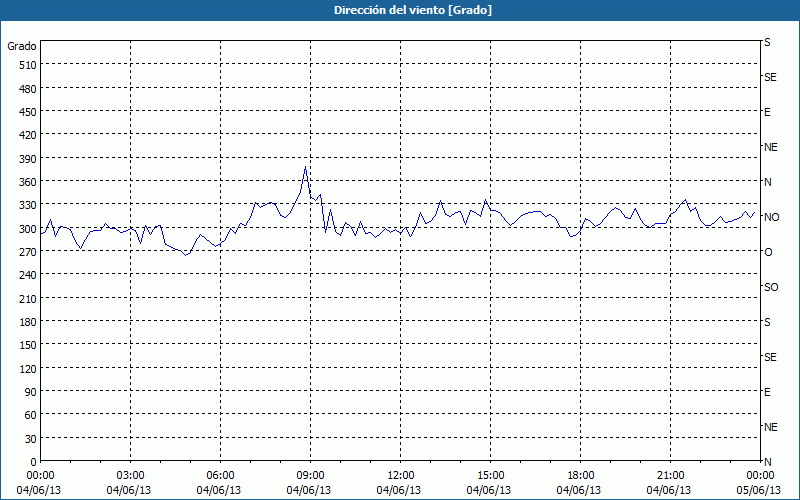Click the 21:00 time axis label
The width and height of the screenshot is (800, 500).
(670, 475)
